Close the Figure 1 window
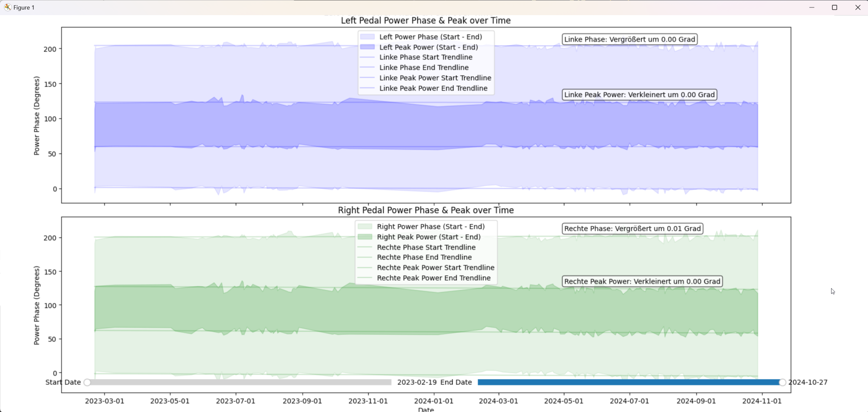 [x=858, y=7]
